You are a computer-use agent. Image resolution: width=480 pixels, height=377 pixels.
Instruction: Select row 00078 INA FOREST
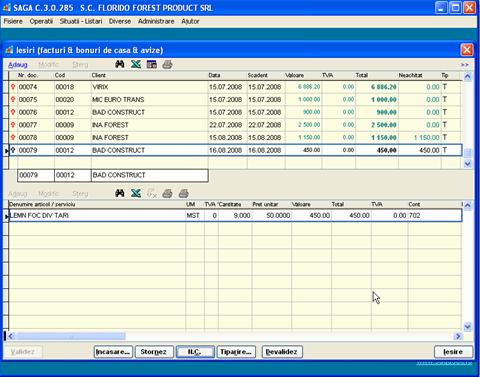tap(235, 138)
